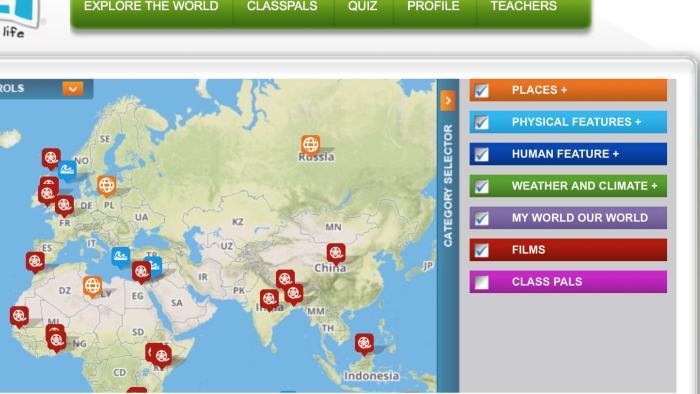Expand Weather and Climate + category

click(568, 186)
